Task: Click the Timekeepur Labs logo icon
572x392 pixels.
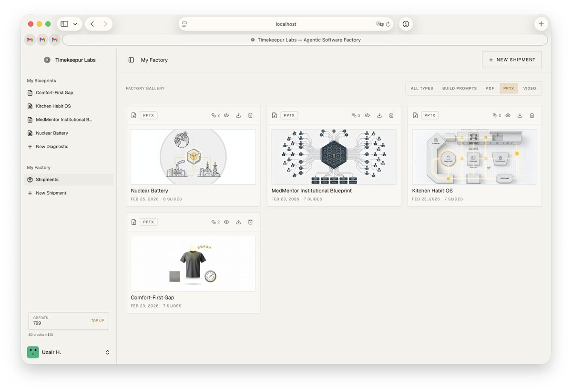Action: pos(47,60)
